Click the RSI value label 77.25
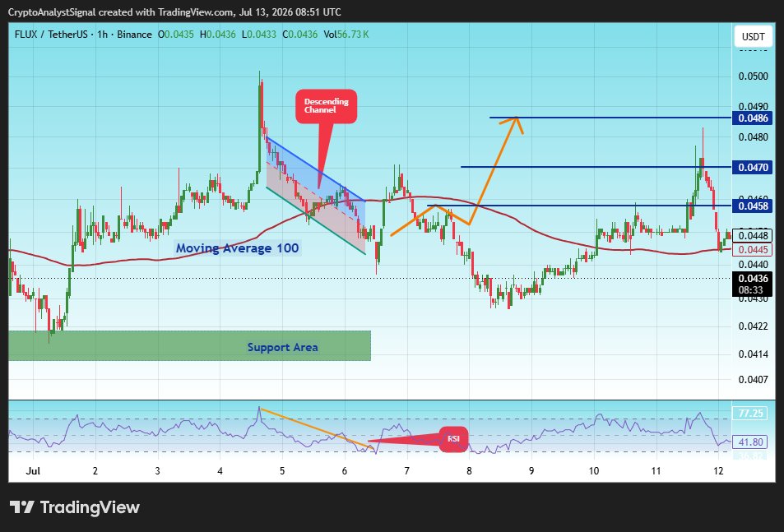784x532 pixels. 750,413
